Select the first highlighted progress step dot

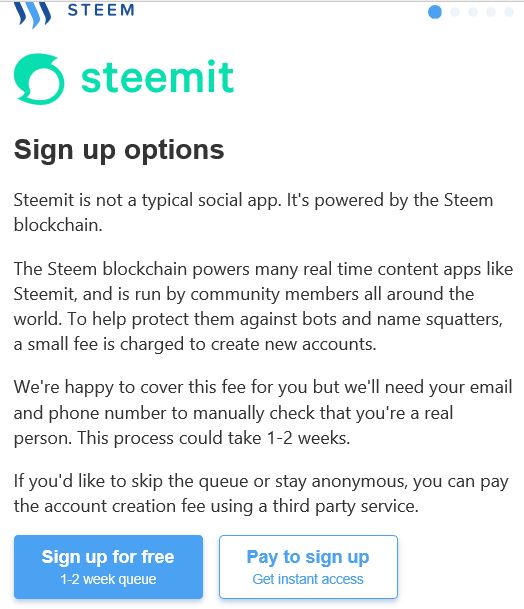(435, 12)
